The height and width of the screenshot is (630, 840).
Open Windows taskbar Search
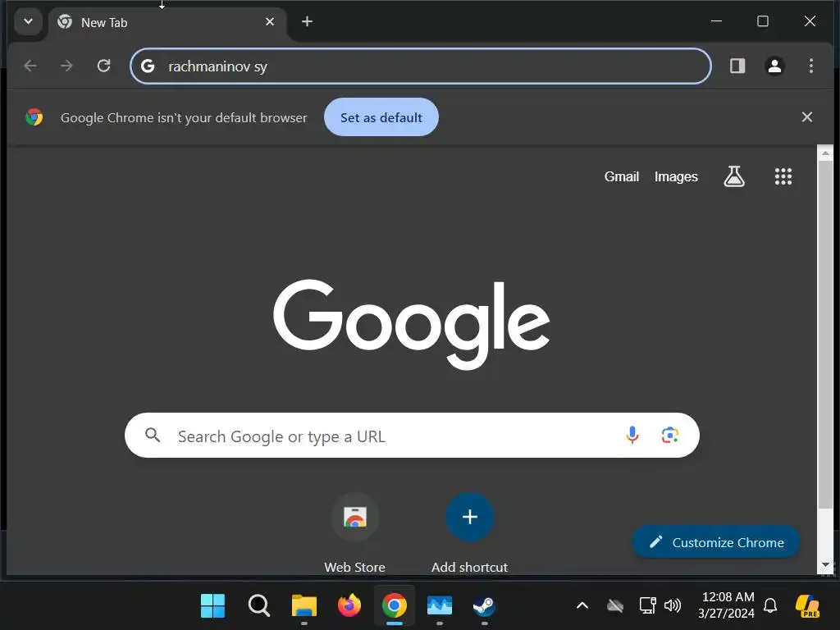point(258,605)
